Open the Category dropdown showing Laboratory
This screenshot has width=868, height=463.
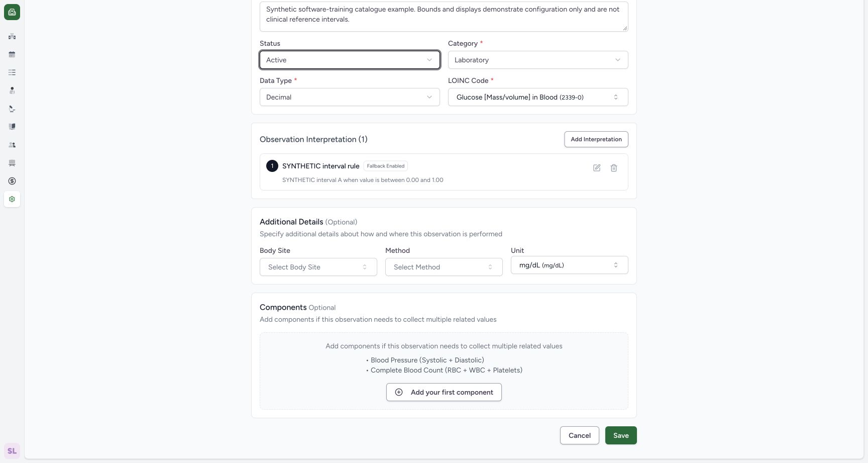pyautogui.click(x=538, y=60)
